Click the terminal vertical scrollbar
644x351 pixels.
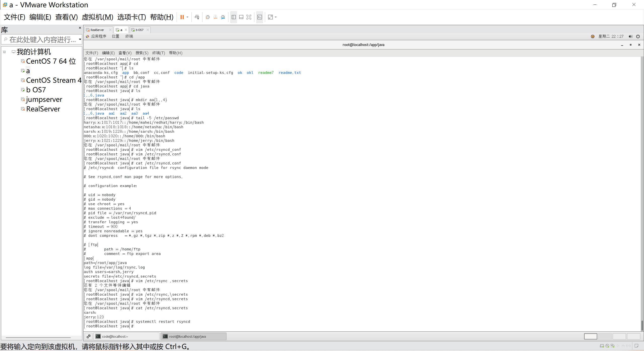[642, 326]
